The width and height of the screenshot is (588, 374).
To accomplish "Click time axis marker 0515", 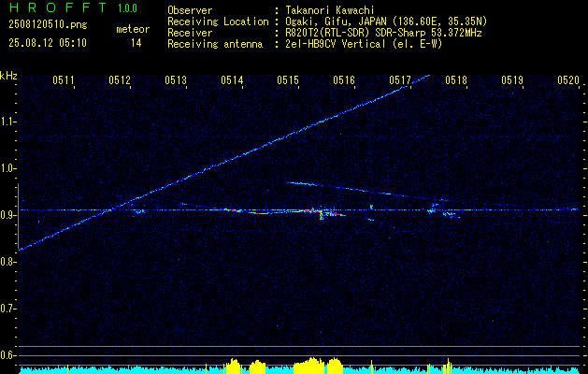I will coord(288,80).
